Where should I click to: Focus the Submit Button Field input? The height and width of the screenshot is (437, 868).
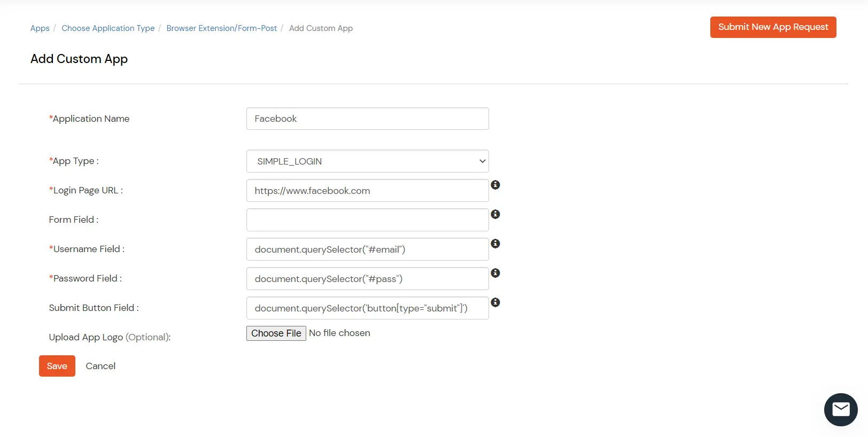pyautogui.click(x=368, y=308)
